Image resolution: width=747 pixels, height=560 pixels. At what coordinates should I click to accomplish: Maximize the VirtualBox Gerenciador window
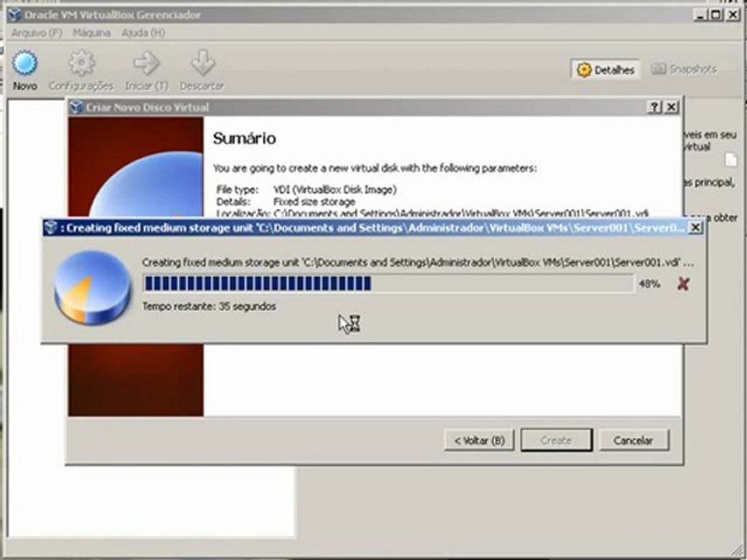[716, 15]
